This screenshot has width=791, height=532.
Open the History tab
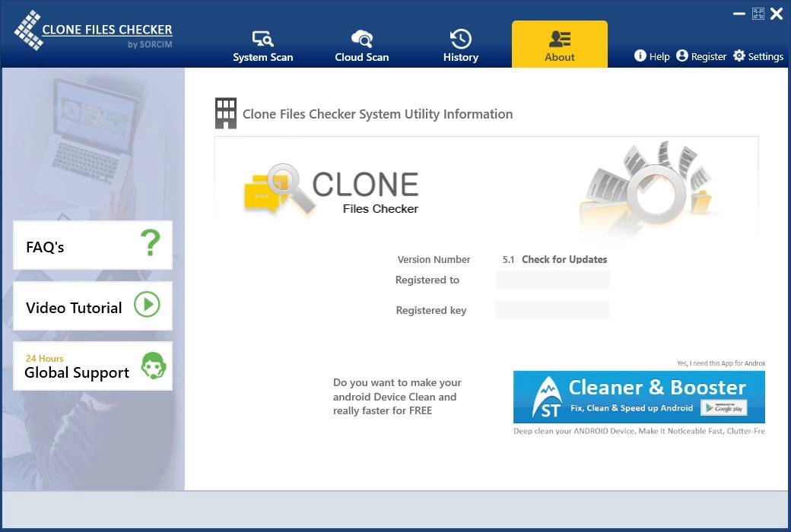pos(461,46)
